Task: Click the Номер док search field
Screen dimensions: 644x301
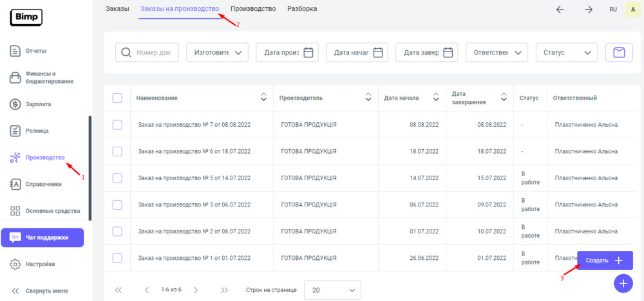Action: click(x=147, y=53)
